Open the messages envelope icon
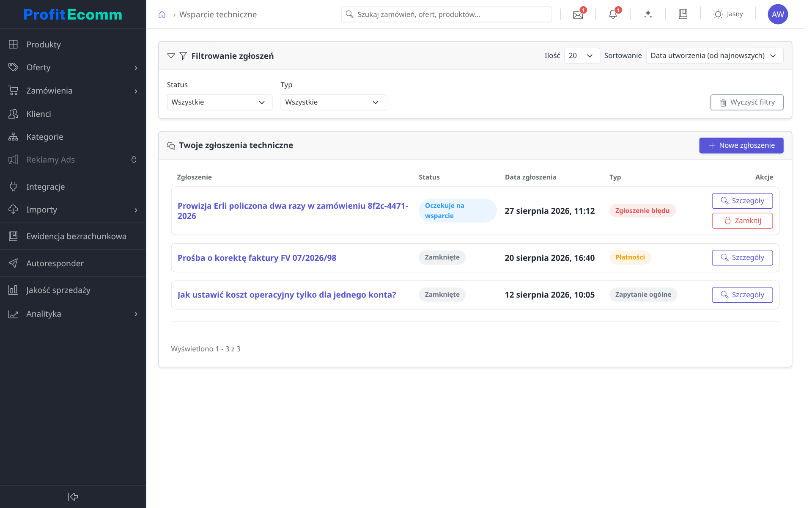This screenshot has width=812, height=508. pyautogui.click(x=578, y=15)
